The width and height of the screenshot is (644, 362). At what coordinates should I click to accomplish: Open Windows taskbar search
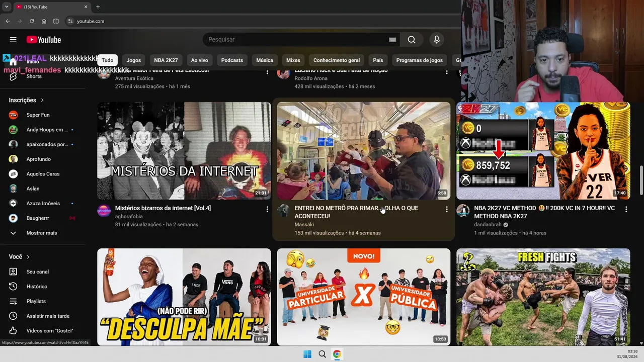[x=322, y=354]
